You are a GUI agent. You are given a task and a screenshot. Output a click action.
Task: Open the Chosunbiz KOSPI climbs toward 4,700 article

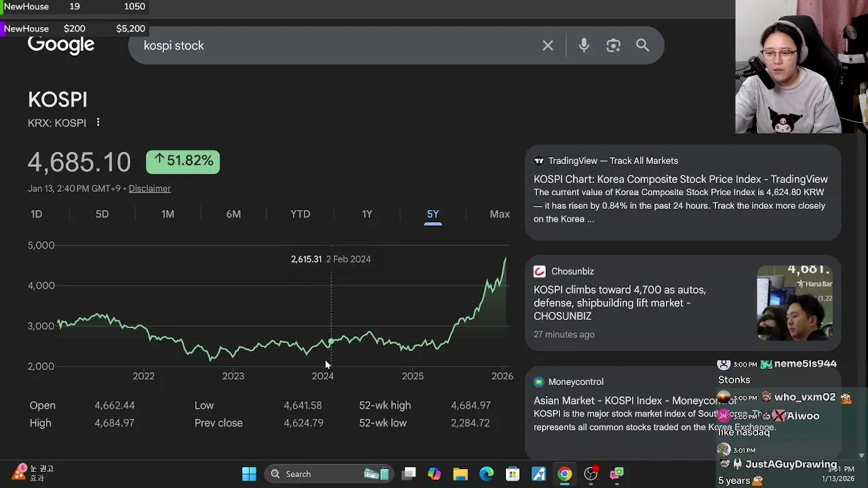click(x=620, y=303)
